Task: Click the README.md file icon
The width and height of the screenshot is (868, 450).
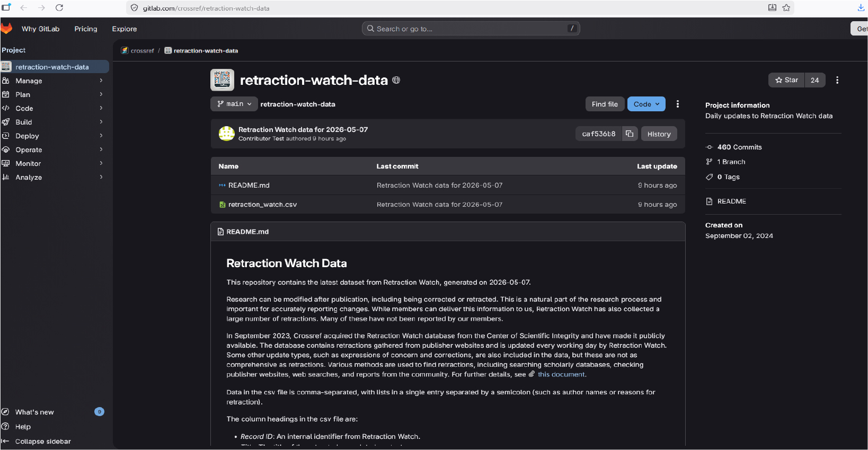Action: click(x=222, y=186)
